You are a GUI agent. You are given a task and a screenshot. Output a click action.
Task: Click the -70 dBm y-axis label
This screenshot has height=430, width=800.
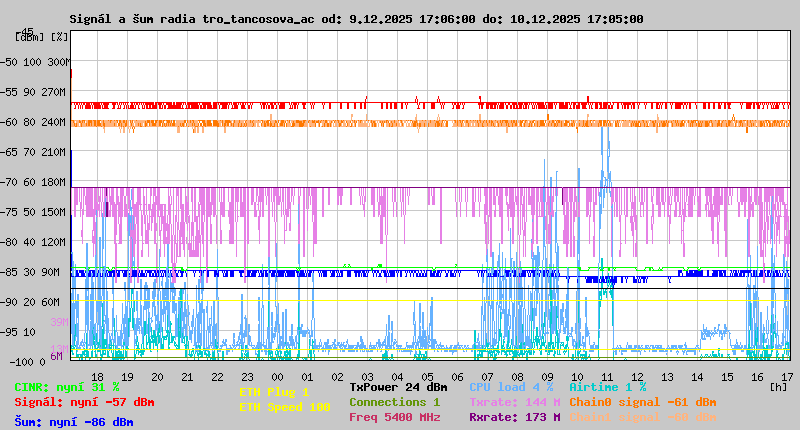pos(11,182)
